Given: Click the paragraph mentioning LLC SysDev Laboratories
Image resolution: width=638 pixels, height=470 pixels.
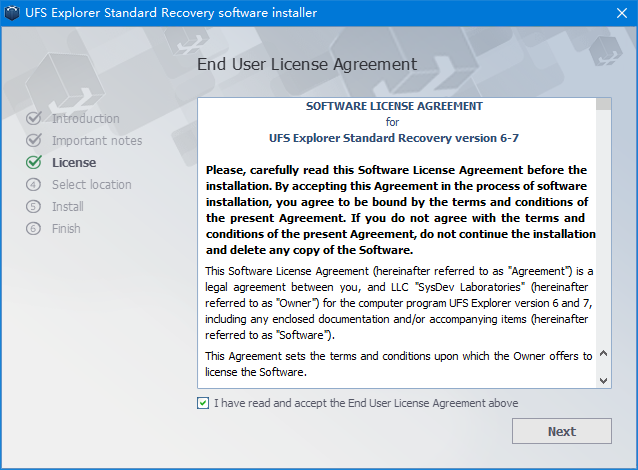Looking at the screenshot, I should coord(399,303).
